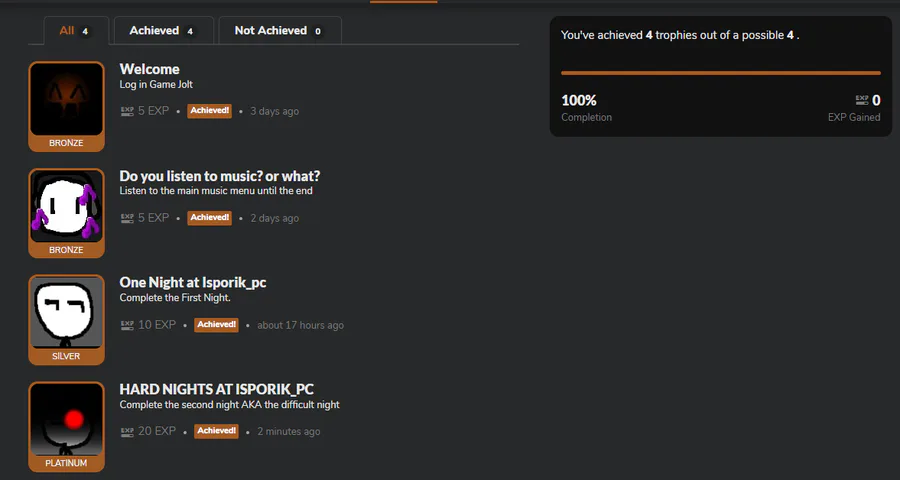Click the Welcome trophy title
Image resolution: width=900 pixels, height=480 pixels.
[150, 69]
